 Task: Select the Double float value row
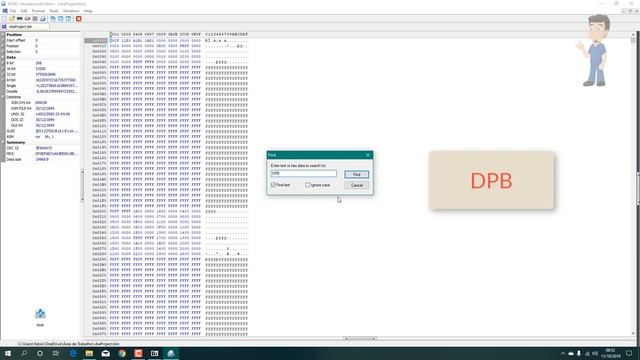(x=43, y=91)
